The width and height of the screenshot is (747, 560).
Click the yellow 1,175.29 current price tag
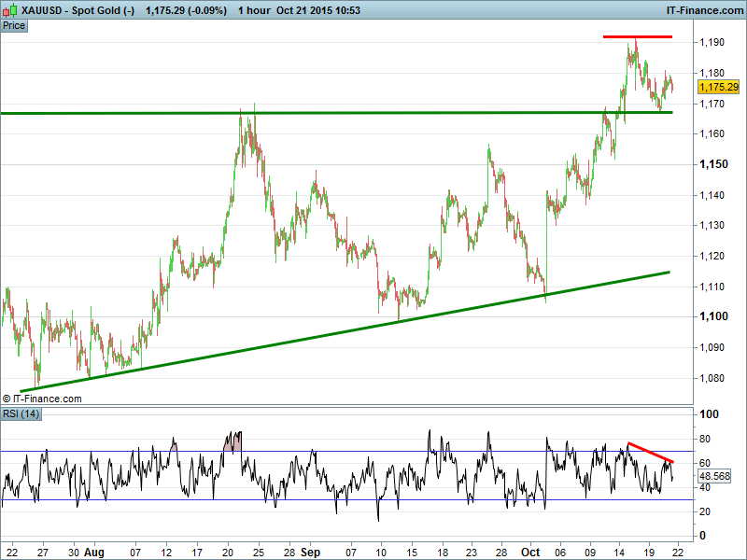tap(718, 87)
